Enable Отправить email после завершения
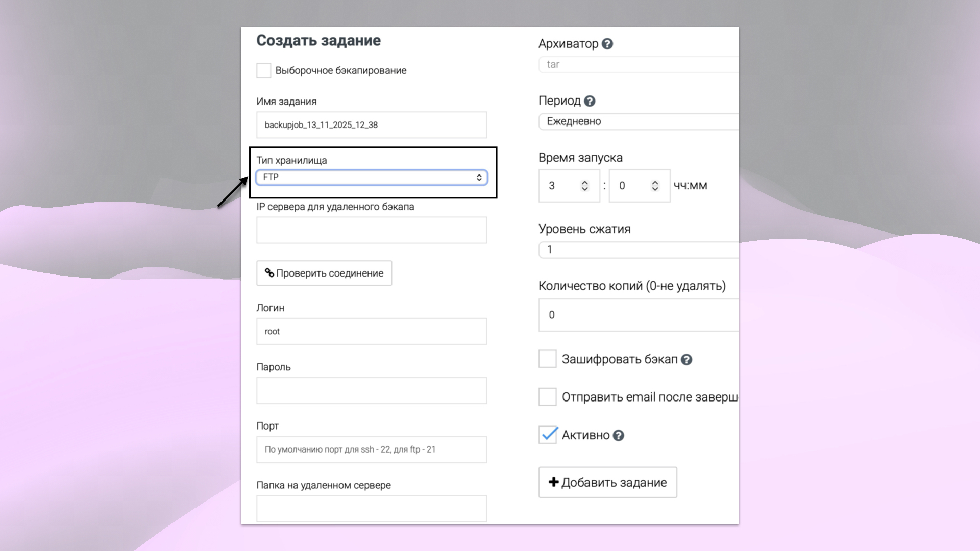The width and height of the screenshot is (980, 551). 547,397
